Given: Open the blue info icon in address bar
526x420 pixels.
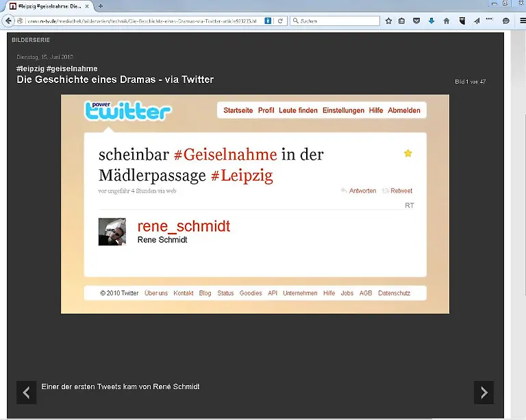Looking at the screenshot, I should tap(268, 21).
